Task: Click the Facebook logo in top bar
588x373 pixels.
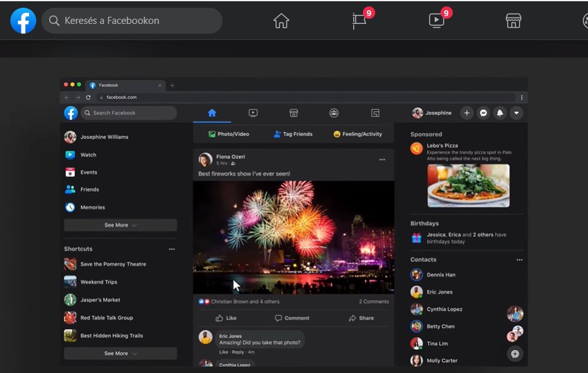Action: [x=23, y=21]
